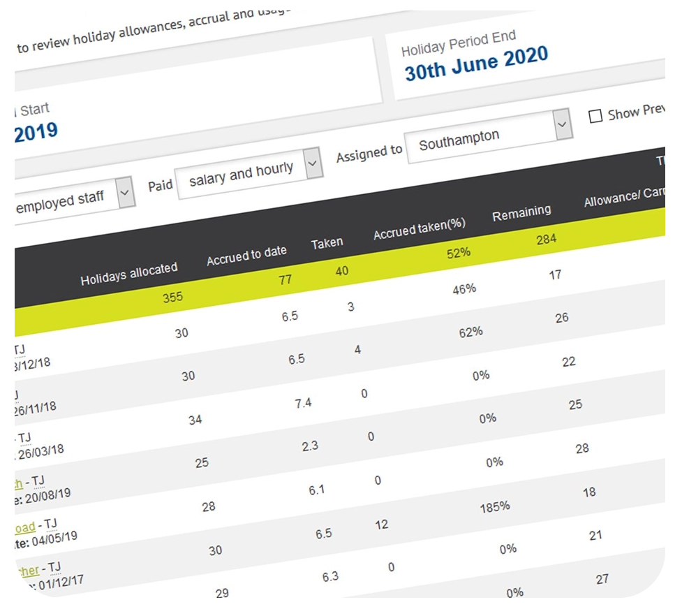Viewport: 682px width, 616px height.
Task: Click the 01/12/17 start date text
Action: (61, 582)
